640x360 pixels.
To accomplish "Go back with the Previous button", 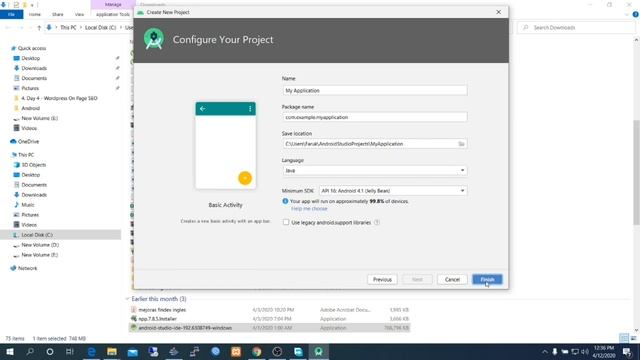I will coord(382,279).
